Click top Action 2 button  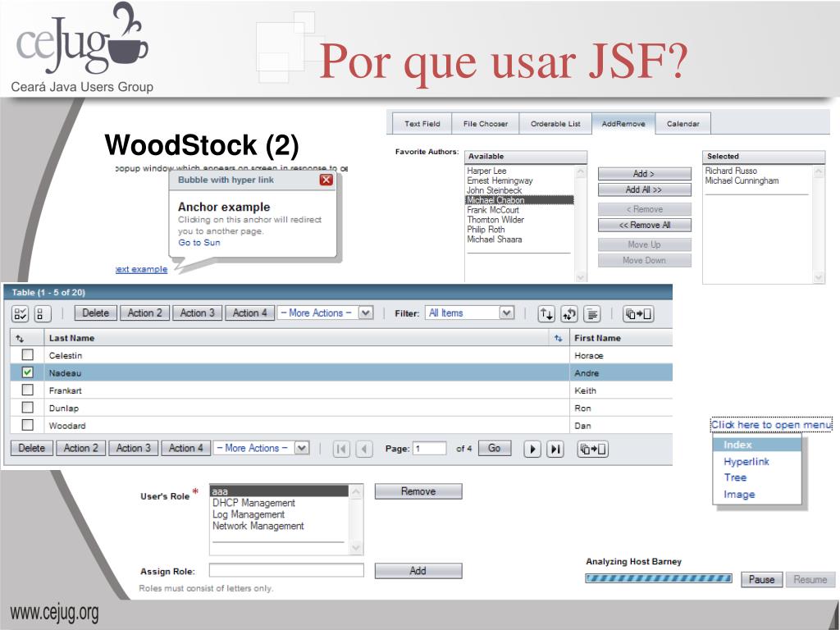[x=144, y=313]
